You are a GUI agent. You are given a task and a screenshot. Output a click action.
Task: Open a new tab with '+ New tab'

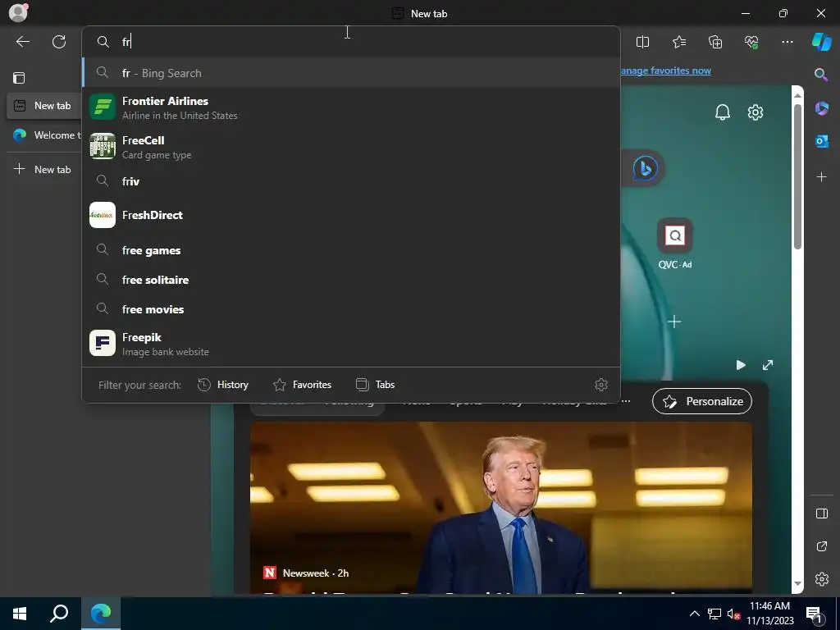click(x=43, y=169)
